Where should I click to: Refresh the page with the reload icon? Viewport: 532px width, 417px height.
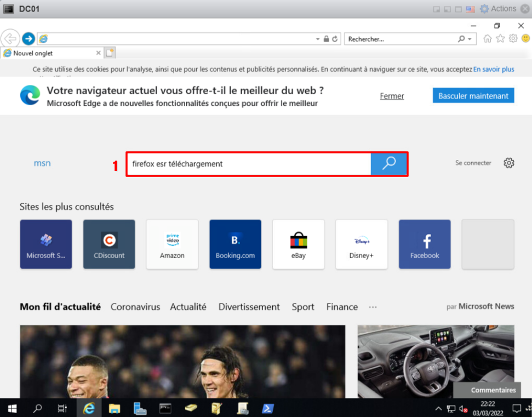click(335, 39)
